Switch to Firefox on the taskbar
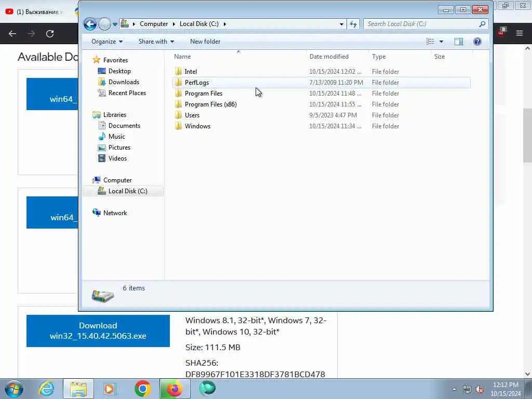 [x=175, y=389]
